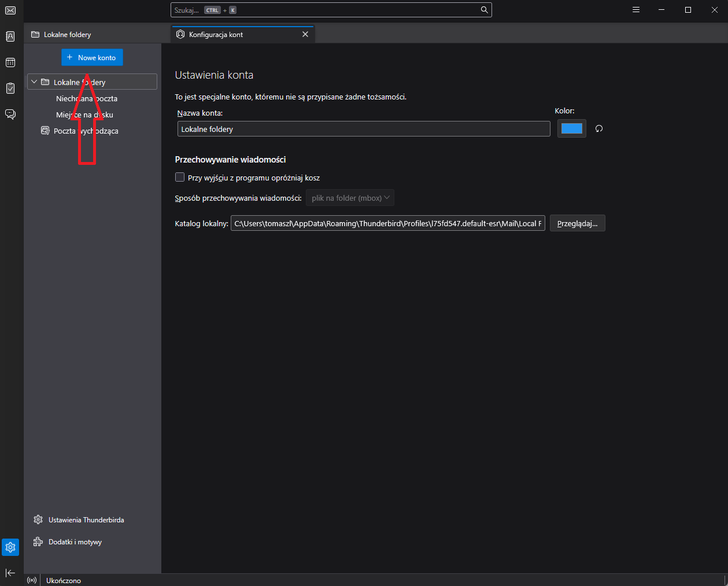Enable empty trash on exit checkbox
This screenshot has height=586, width=728.
pyautogui.click(x=180, y=178)
